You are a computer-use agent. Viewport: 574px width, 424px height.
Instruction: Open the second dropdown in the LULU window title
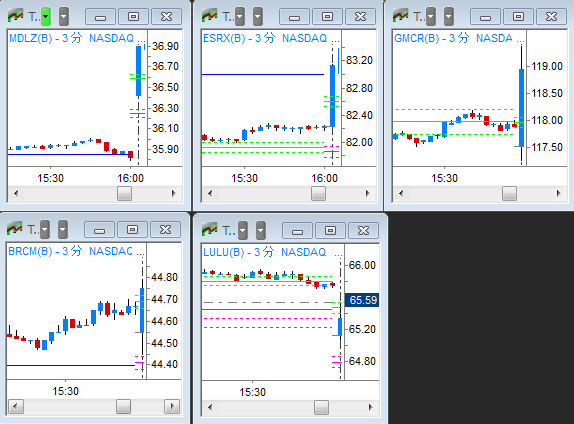(x=260, y=230)
